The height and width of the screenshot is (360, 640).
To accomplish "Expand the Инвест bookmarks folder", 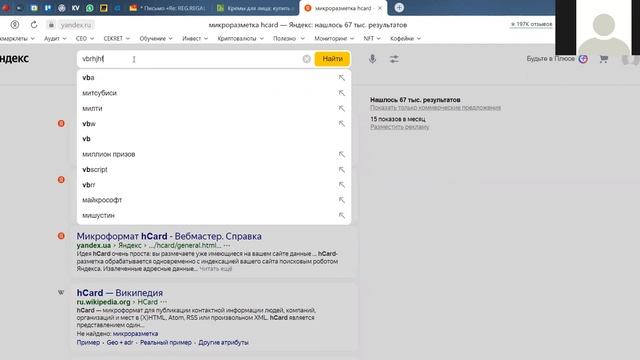I will point(195,38).
